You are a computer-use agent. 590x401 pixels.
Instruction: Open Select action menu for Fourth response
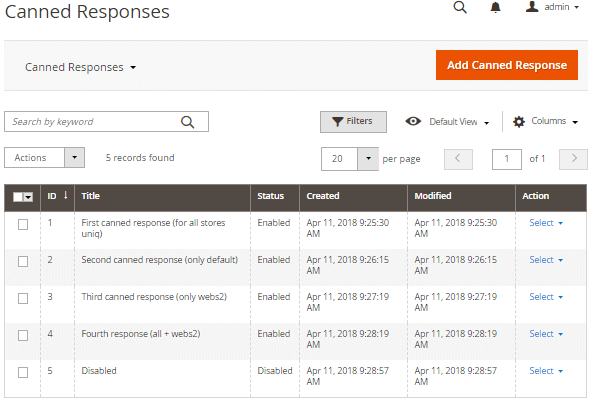point(546,334)
